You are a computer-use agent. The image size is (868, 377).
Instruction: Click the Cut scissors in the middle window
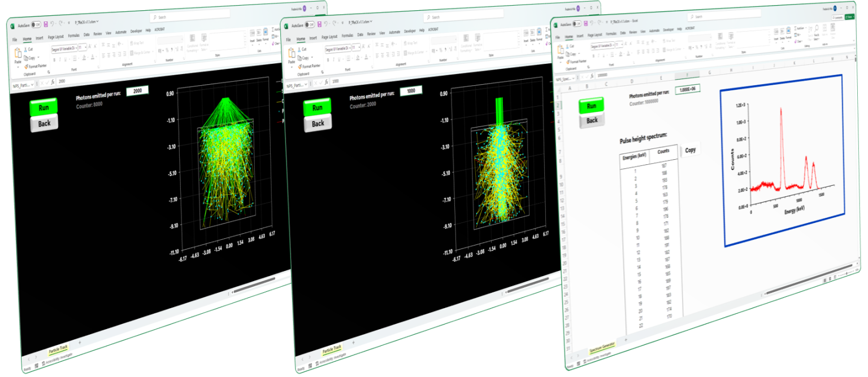coord(300,50)
